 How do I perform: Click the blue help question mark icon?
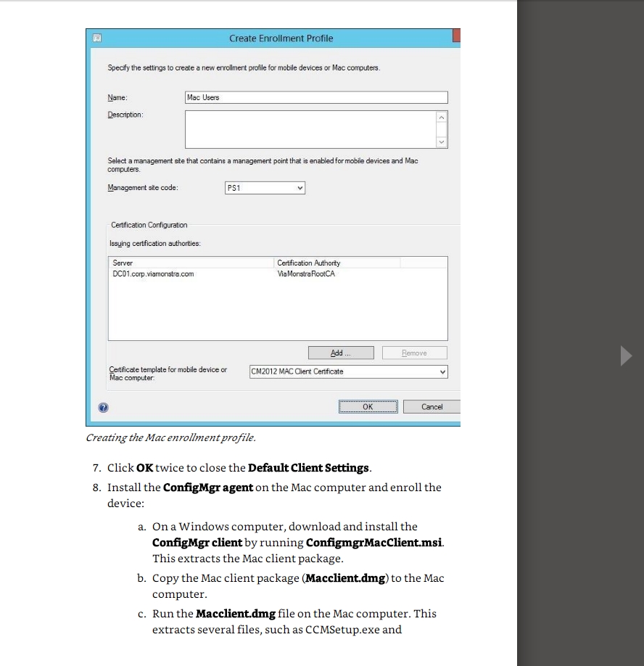[x=103, y=408]
